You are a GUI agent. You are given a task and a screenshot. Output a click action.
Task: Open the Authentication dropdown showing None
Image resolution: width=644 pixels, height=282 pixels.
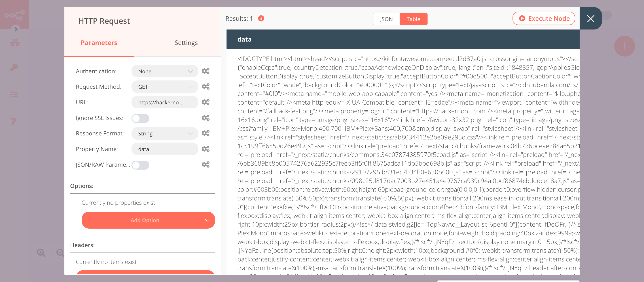coord(165,71)
